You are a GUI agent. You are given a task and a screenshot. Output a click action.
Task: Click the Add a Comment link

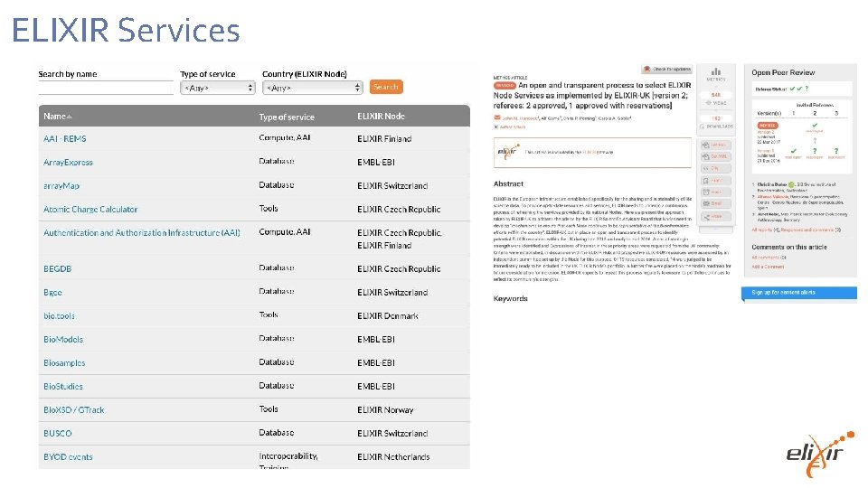point(768,267)
